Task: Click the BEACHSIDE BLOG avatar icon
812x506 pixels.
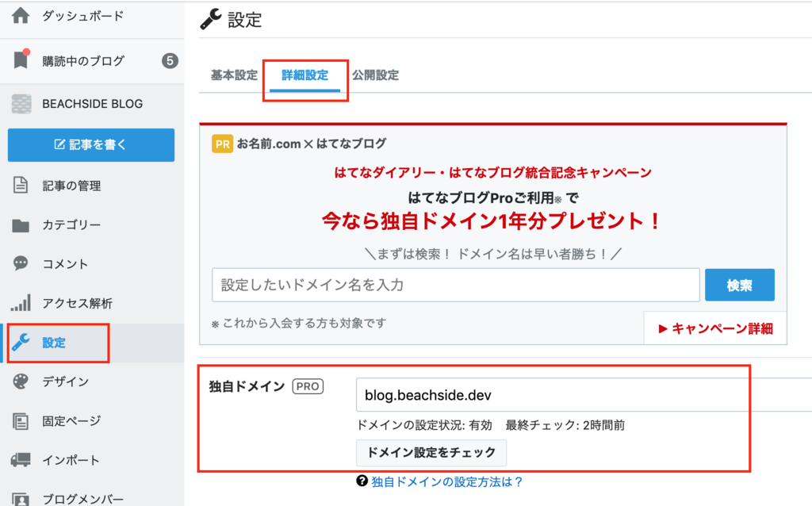Action: coord(21,104)
